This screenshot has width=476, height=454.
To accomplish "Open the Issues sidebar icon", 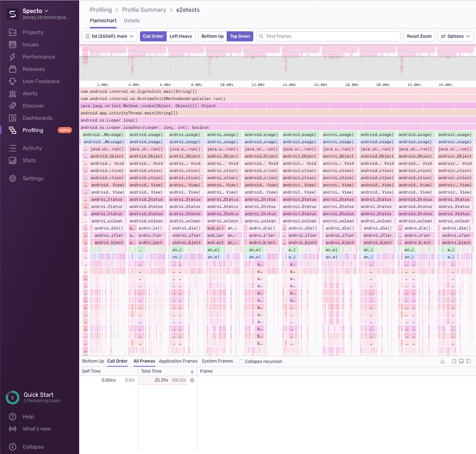I will point(13,45).
